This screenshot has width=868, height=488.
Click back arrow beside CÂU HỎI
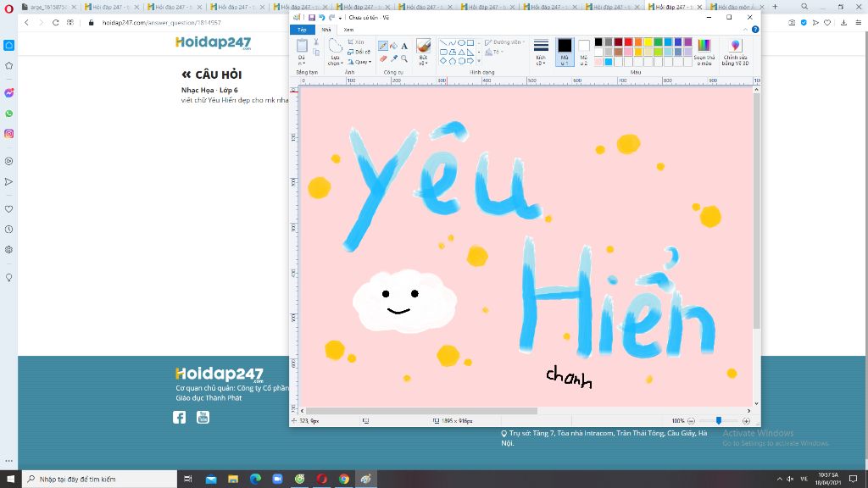click(x=186, y=75)
